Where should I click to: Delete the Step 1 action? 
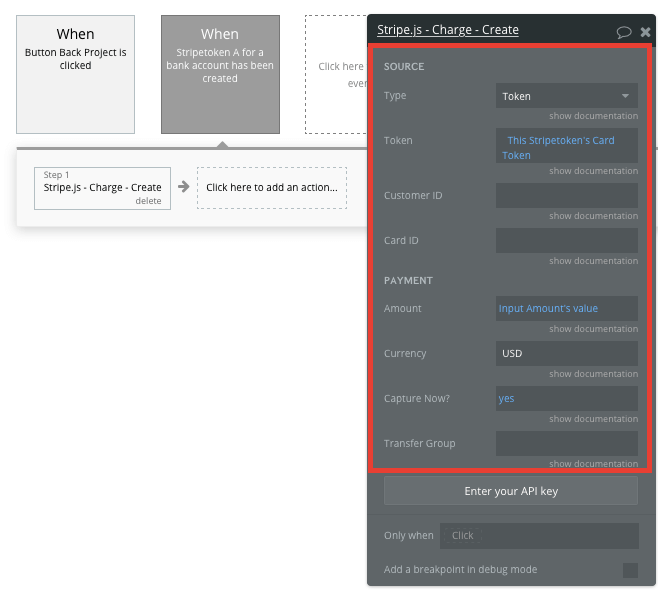click(148, 201)
